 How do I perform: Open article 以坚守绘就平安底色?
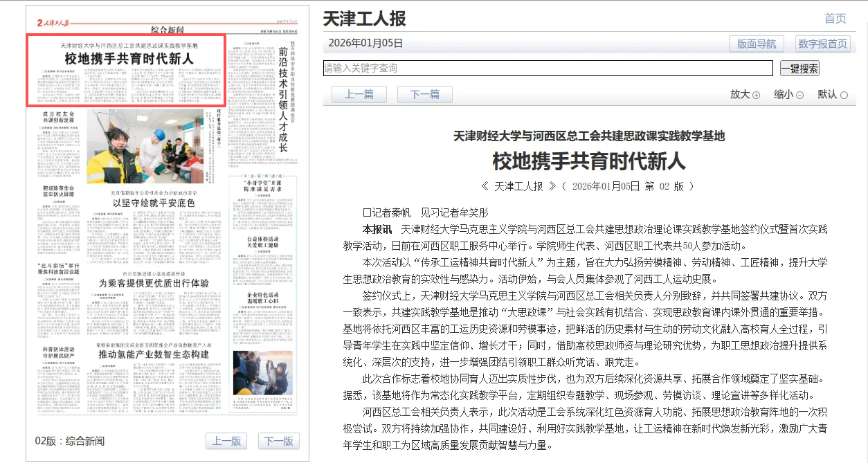pos(154,203)
